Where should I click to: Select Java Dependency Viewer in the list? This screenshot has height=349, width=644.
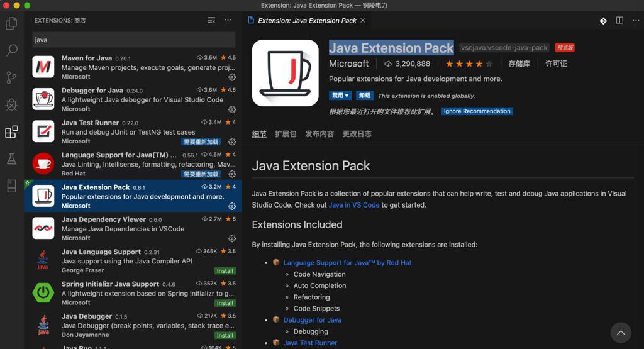click(133, 228)
